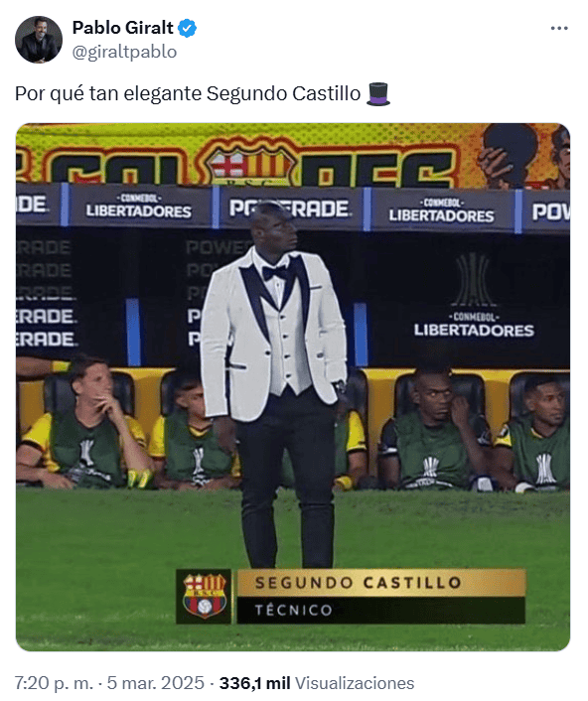Click the top hat emoji in the tweet
588x701 pixels.
click(378, 94)
